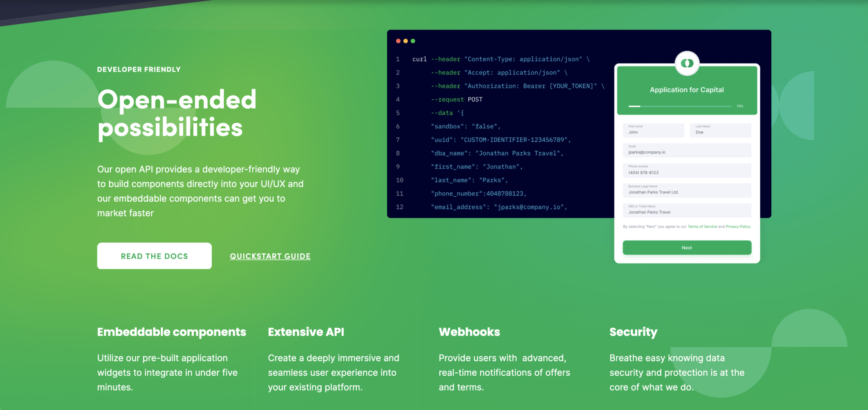This screenshot has height=410, width=868.
Task: Click the curl Content-Type header code line
Action: tap(501, 59)
